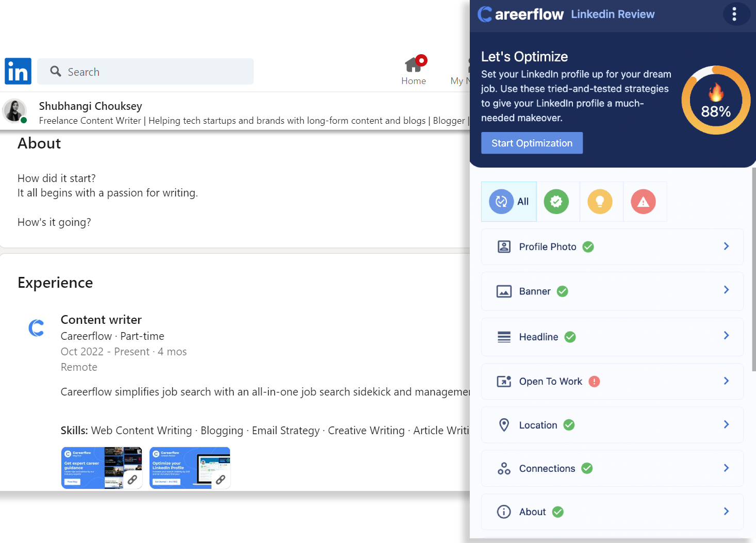Click the Careerflow logo in extension header

(x=521, y=14)
